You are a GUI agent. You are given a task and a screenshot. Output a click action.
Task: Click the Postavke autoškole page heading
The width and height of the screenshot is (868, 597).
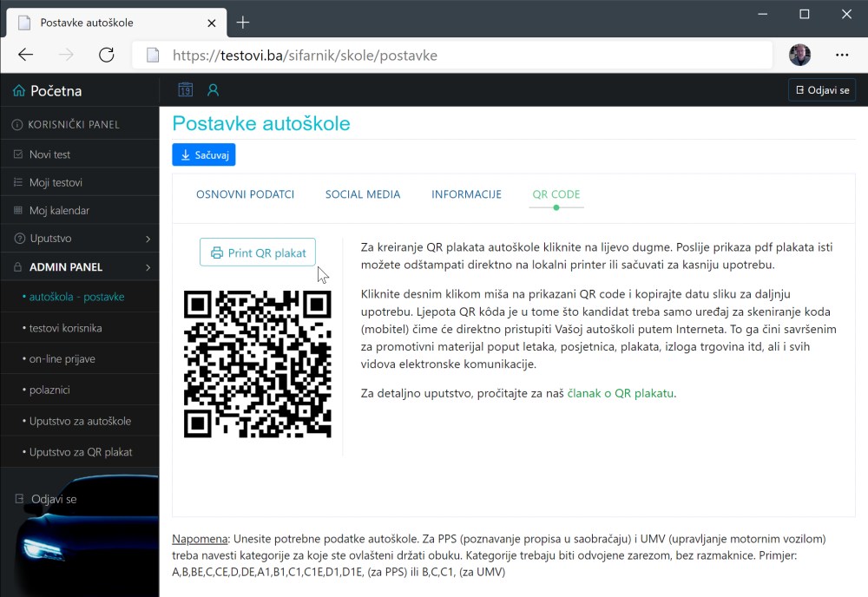[261, 123]
